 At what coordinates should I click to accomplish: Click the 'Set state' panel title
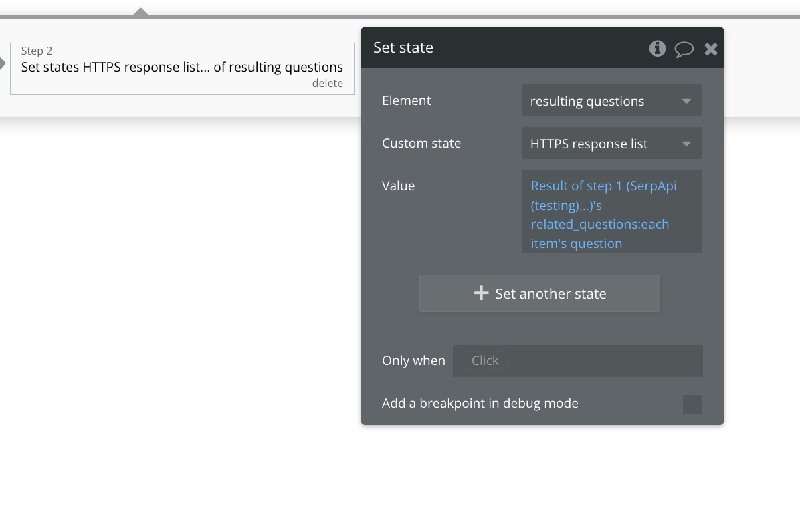tap(403, 47)
